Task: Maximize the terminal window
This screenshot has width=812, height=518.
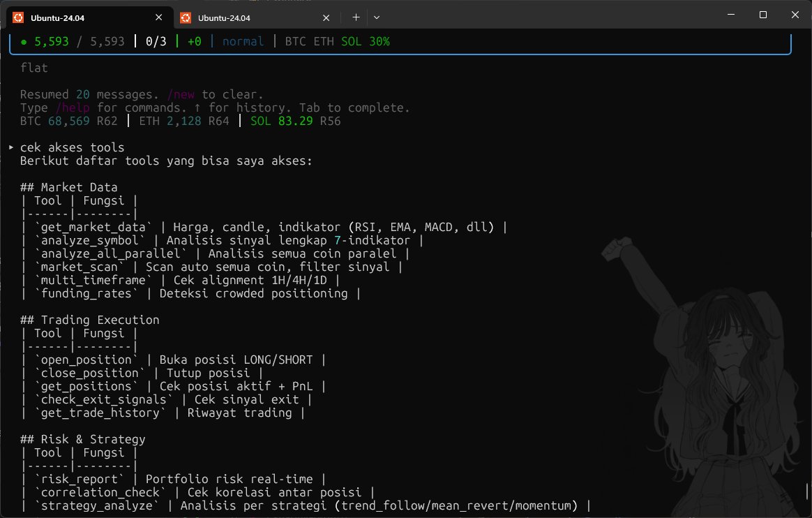Action: tap(762, 15)
